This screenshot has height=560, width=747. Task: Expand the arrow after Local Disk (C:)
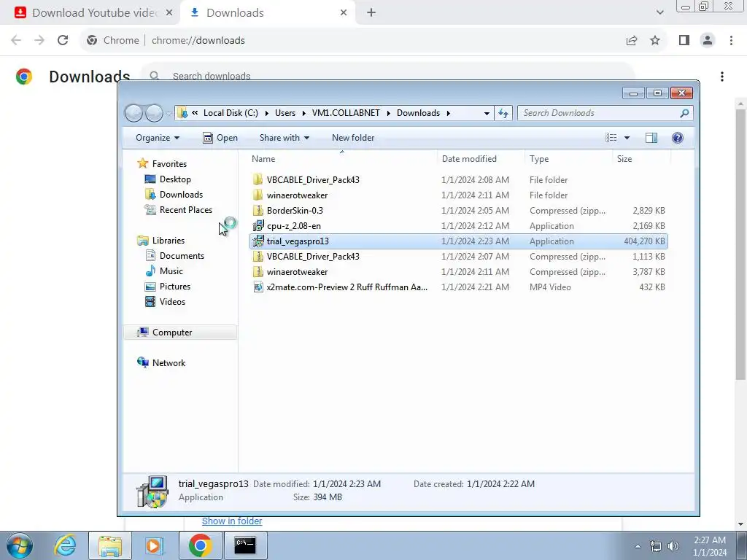tap(266, 113)
